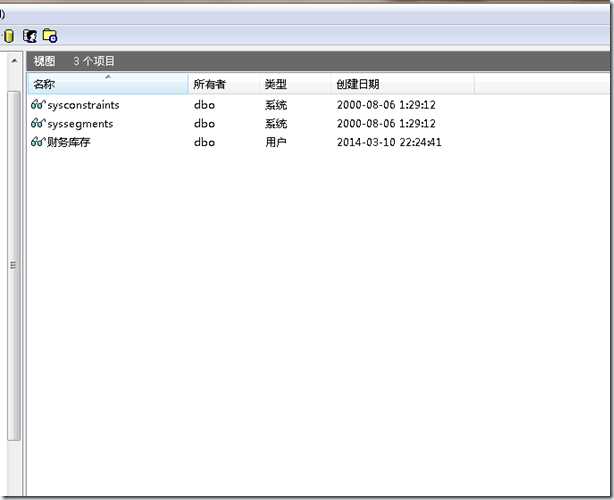The height and width of the screenshot is (500, 614).
Task: Click the 3 个项目 count label
Action: [94, 61]
